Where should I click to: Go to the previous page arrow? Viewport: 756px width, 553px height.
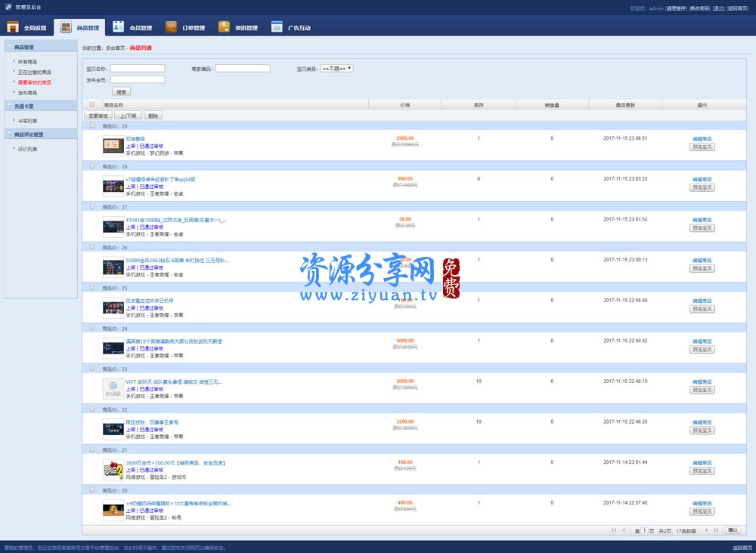pos(624,530)
